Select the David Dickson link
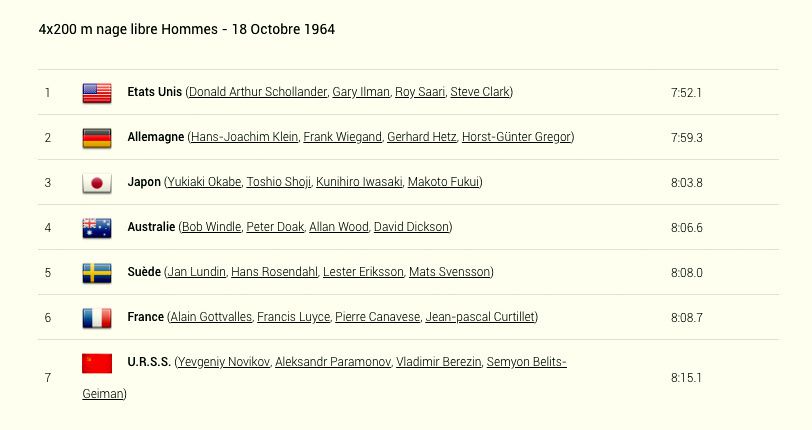The width and height of the screenshot is (812, 430). 411,227
